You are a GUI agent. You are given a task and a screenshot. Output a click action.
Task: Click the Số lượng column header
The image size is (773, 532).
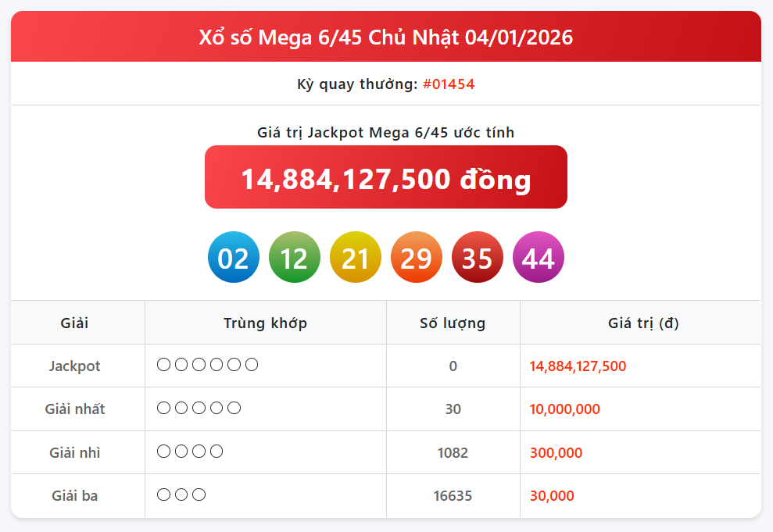[x=453, y=323]
